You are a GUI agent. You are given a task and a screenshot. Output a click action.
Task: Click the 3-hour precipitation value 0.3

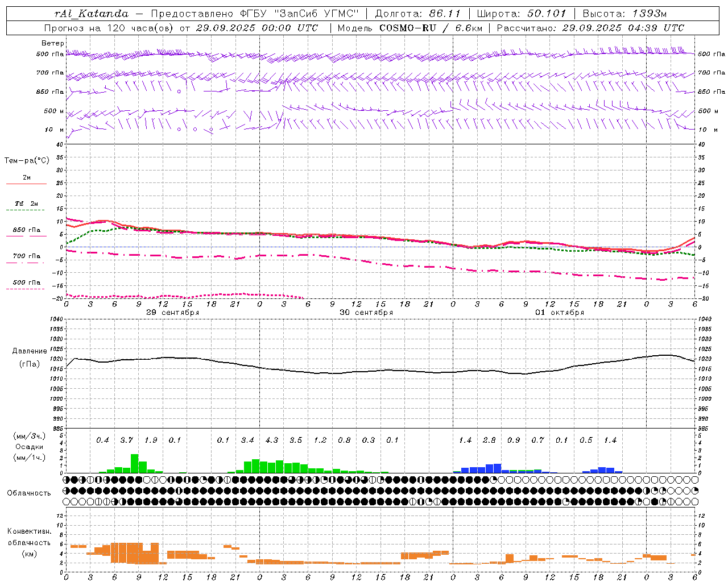pos(369,440)
